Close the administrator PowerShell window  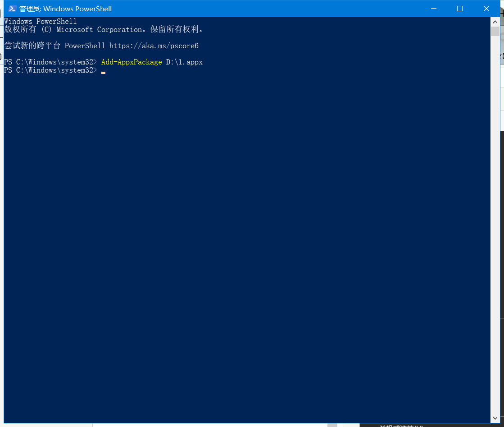(x=486, y=9)
